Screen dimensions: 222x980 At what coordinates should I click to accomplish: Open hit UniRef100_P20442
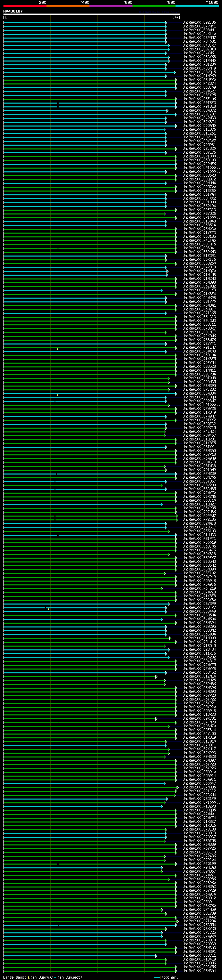[x=199, y=917]
